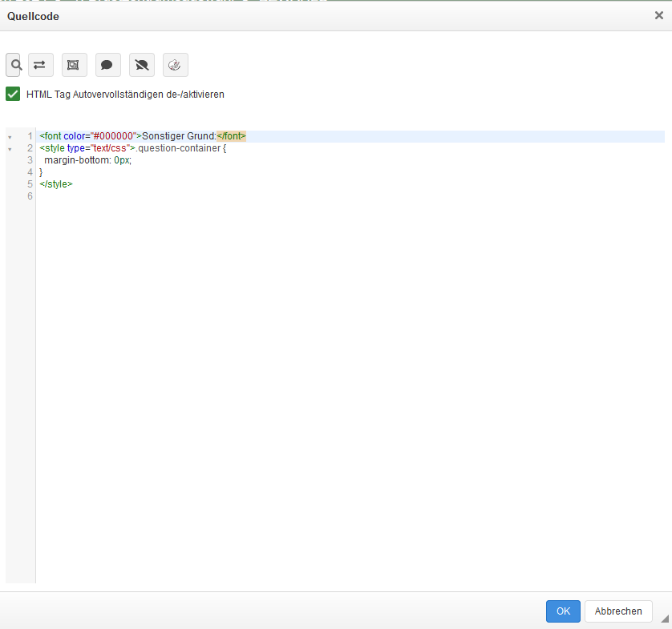Click the #000000 color value in code
Screen dimensions: 672x629
click(113, 136)
